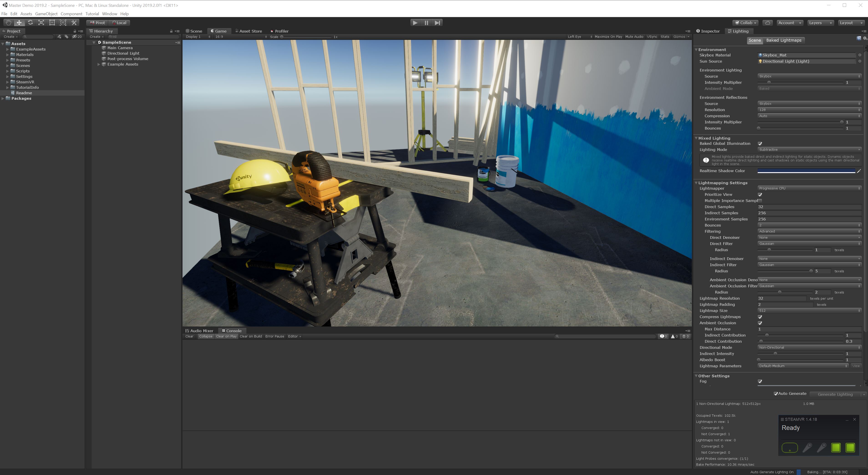Select the Hand tool in the toolbar
This screenshot has width=868, height=475.
pos(8,23)
